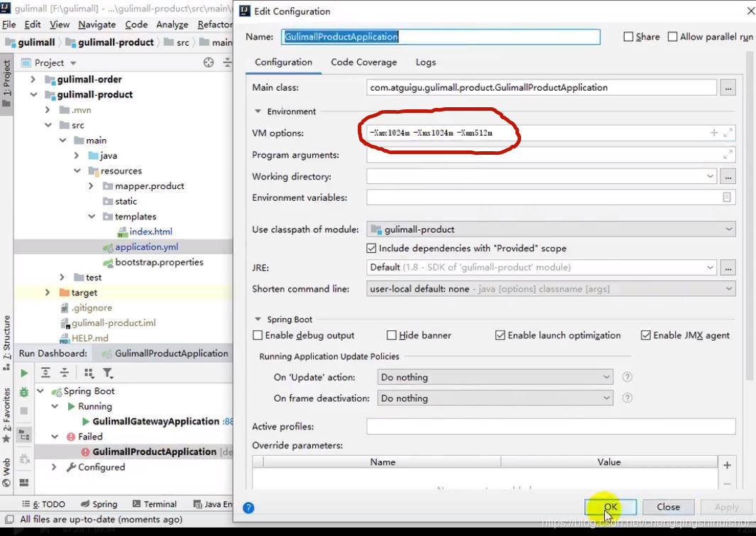
Task: Click the edit icon in Environment variables field
Action: pos(727,197)
